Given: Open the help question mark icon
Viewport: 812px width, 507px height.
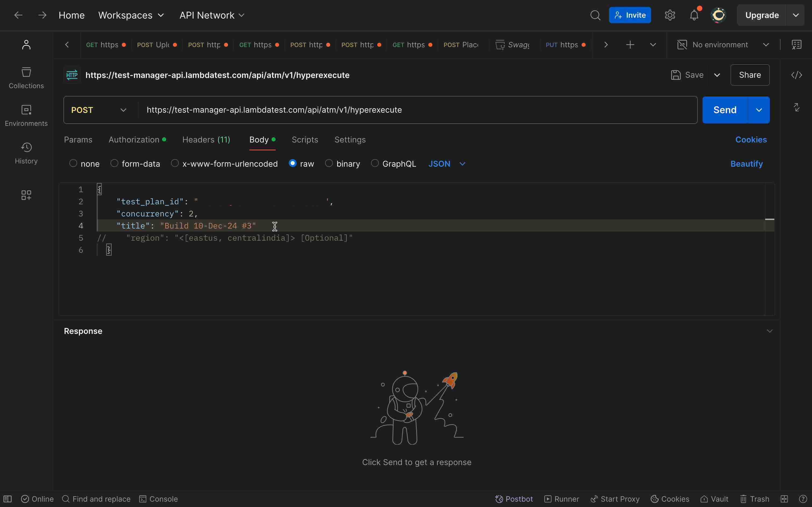Looking at the screenshot, I should pos(803,499).
